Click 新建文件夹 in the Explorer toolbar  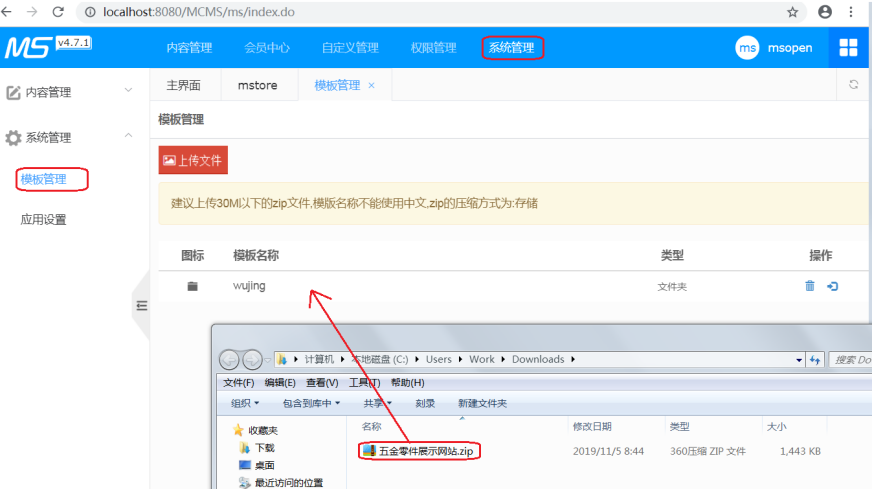click(x=482, y=403)
